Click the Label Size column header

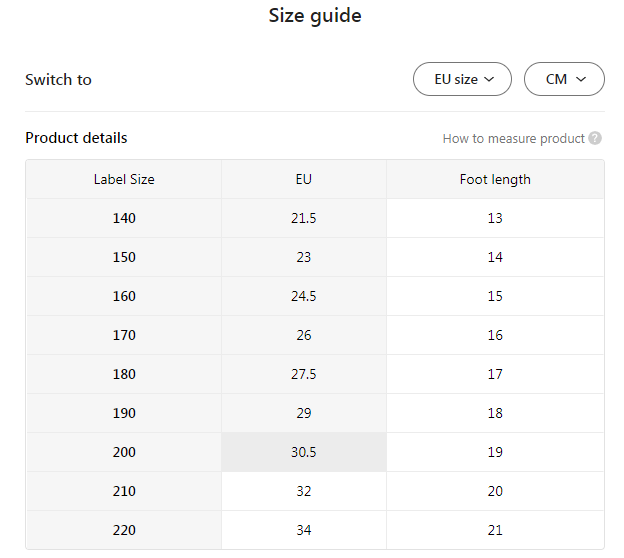124,180
